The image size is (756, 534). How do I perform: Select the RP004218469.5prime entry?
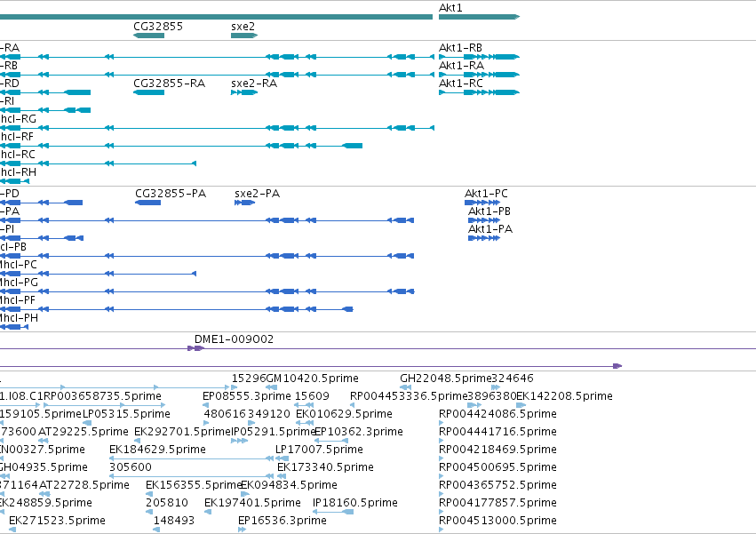497,450
